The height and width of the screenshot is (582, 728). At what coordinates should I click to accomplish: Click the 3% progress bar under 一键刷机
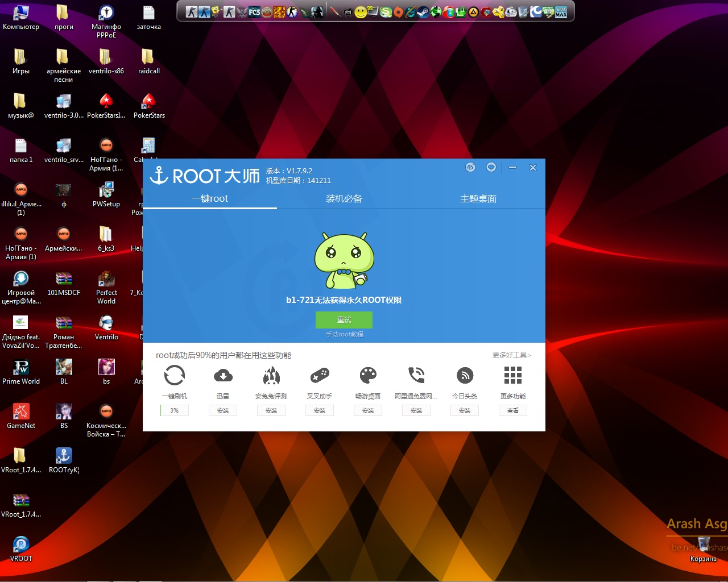(174, 410)
